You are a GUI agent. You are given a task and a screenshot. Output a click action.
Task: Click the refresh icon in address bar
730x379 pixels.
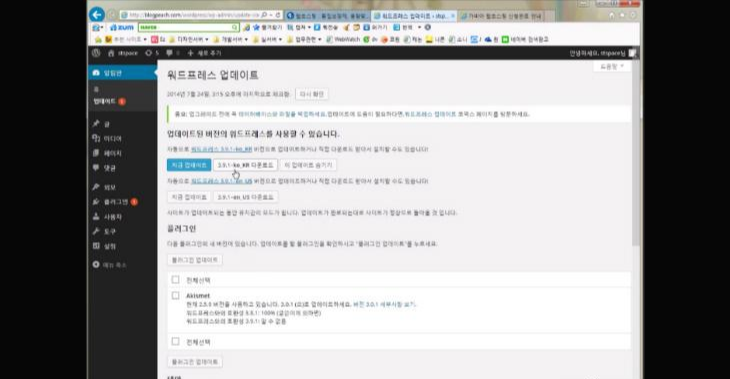point(278,15)
